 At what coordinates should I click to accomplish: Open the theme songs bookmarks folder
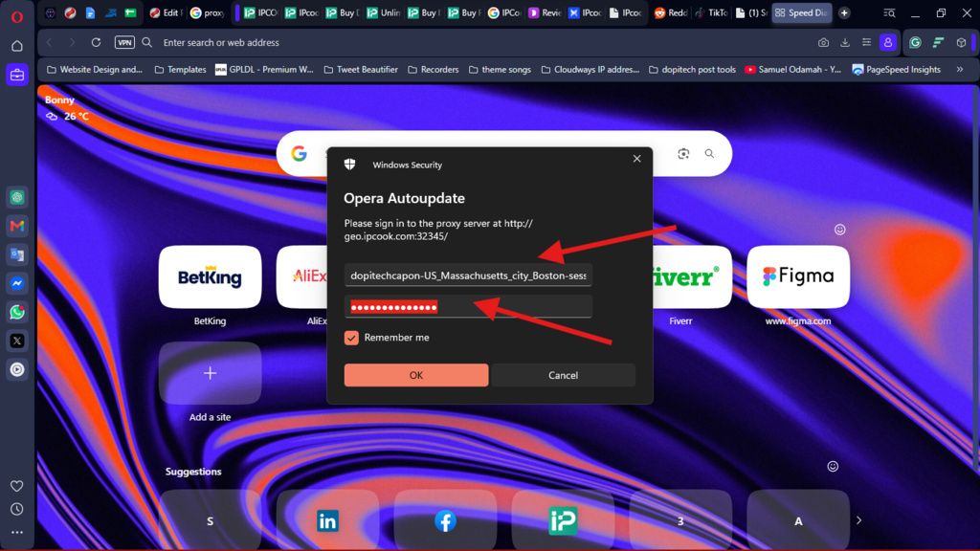point(500,69)
